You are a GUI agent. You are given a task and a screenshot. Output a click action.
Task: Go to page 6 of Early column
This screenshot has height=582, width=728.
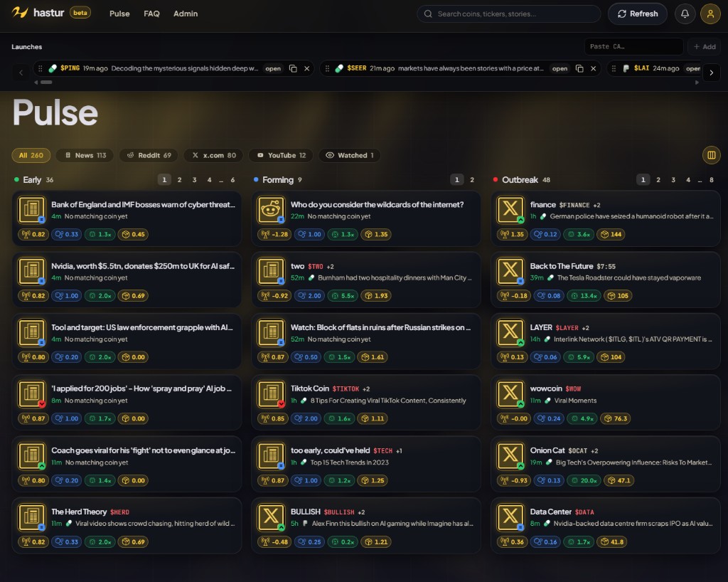pyautogui.click(x=232, y=180)
